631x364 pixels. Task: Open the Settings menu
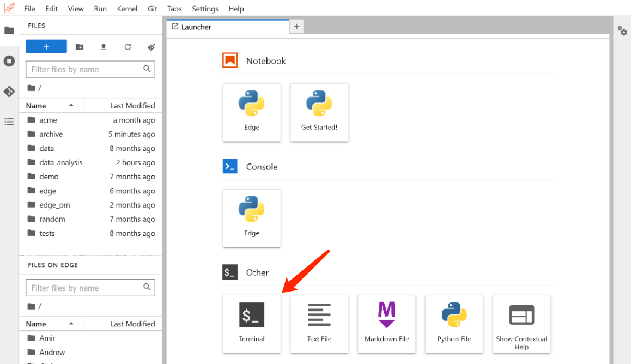pos(205,9)
